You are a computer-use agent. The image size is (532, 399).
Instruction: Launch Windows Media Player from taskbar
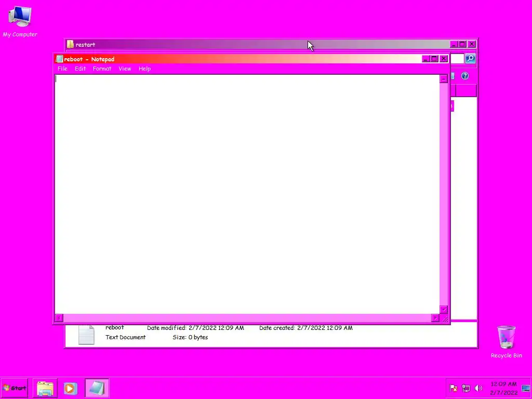click(70, 388)
